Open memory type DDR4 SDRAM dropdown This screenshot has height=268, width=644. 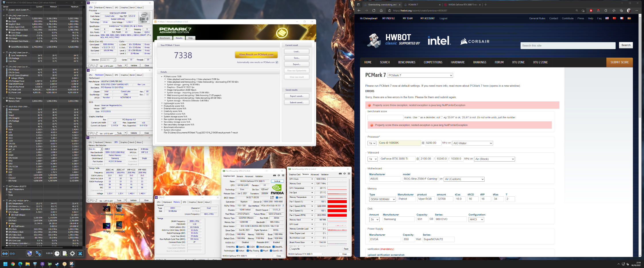tap(382, 199)
